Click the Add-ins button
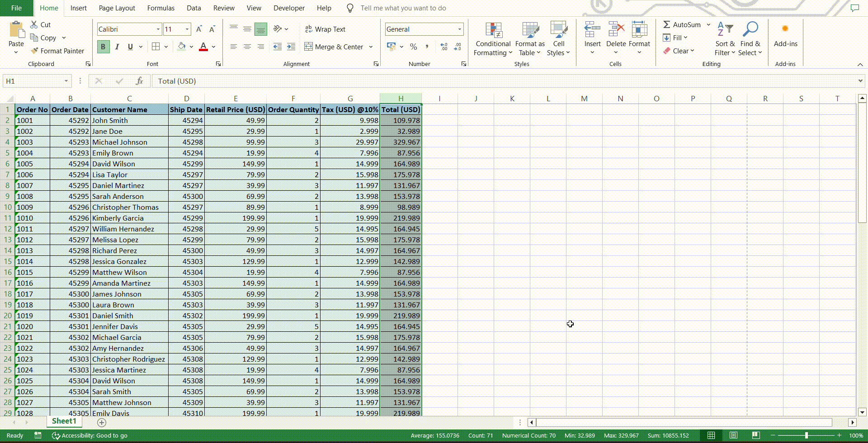 785,35
